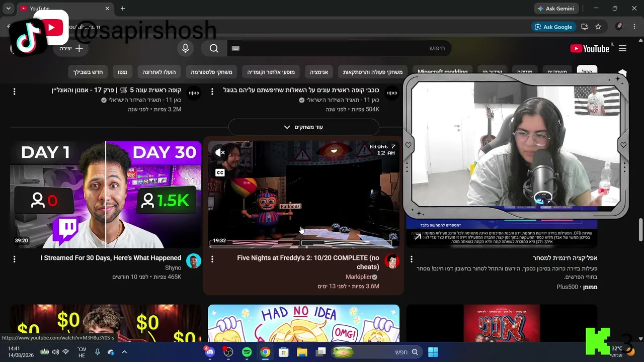
Task: Click the install app icon in address bar
Action: [585, 27]
